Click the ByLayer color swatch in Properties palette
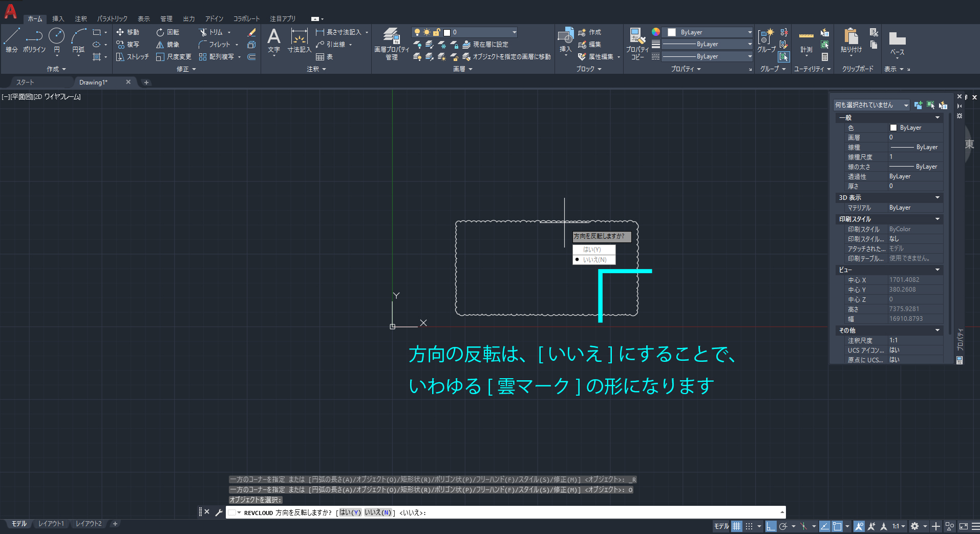The image size is (980, 534). click(x=892, y=127)
